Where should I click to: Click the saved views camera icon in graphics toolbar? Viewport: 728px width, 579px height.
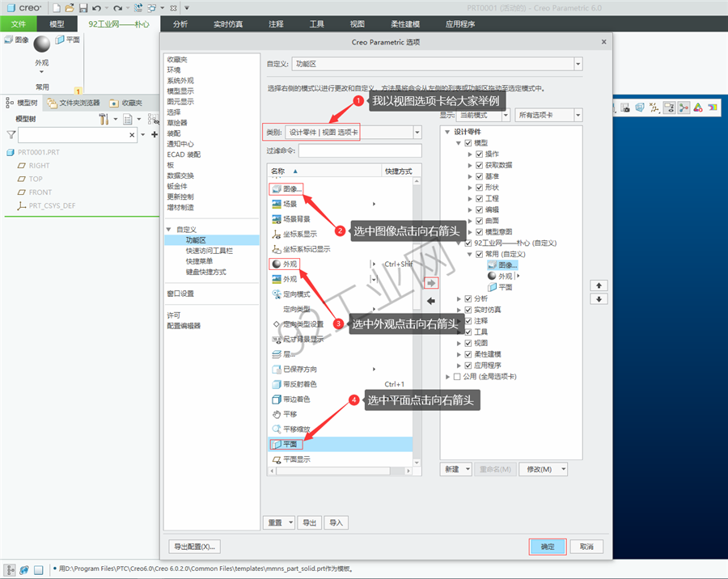point(625,108)
